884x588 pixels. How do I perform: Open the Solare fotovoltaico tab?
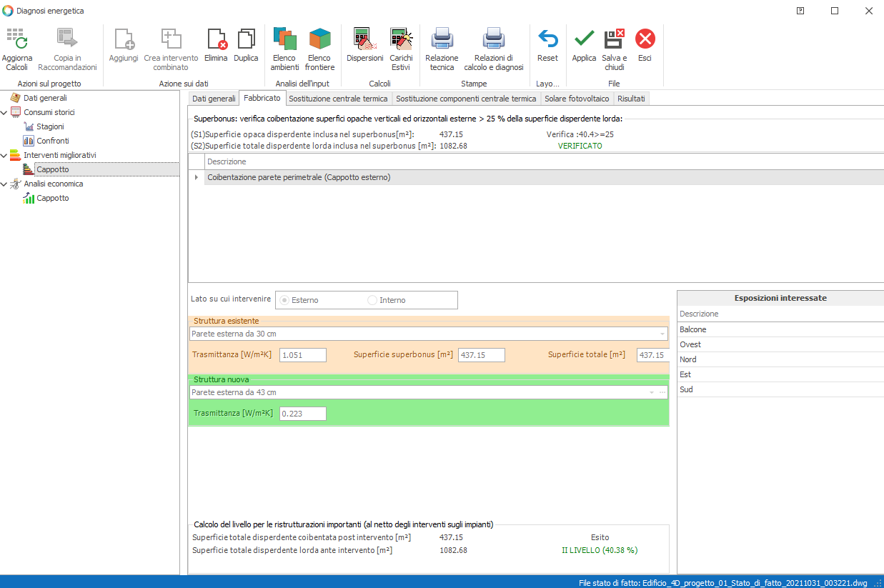pyautogui.click(x=577, y=99)
